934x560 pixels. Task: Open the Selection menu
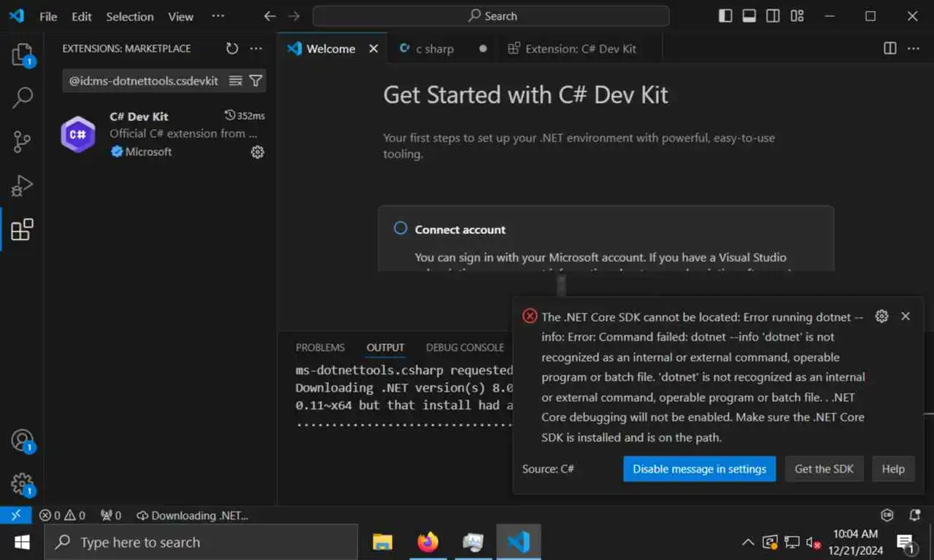pos(130,16)
